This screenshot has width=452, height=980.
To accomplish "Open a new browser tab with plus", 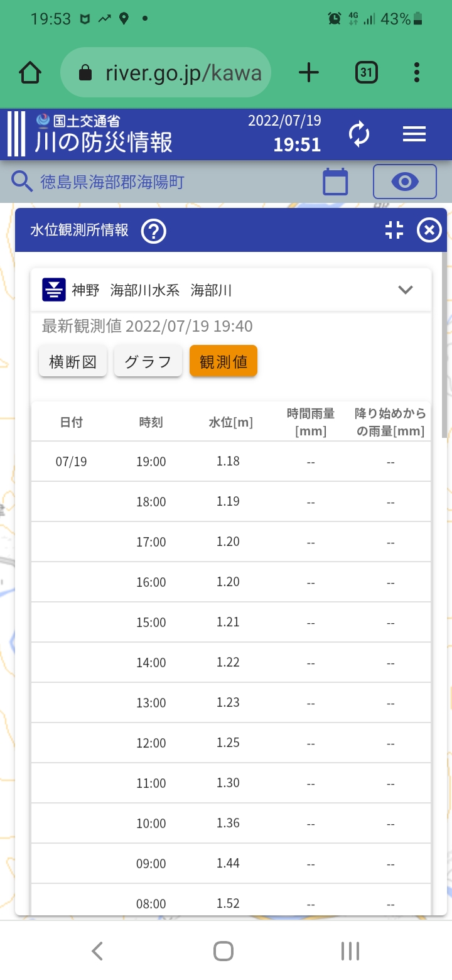I will 308,73.
